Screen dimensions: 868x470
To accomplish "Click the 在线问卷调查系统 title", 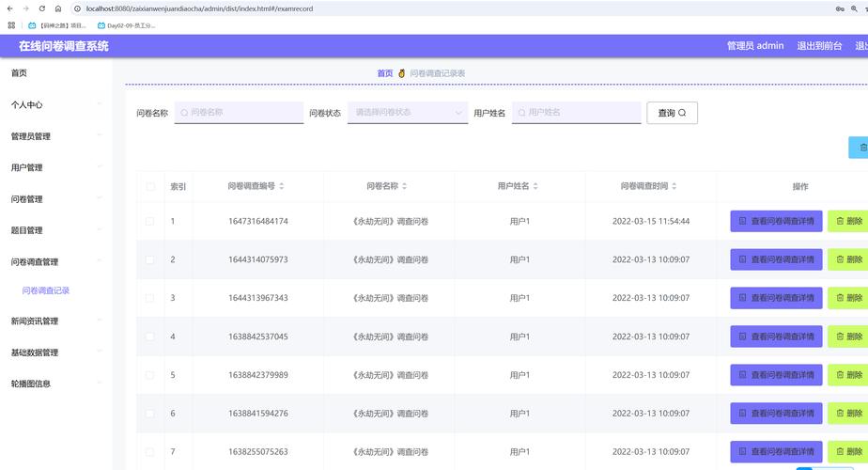I will pyautogui.click(x=64, y=47).
